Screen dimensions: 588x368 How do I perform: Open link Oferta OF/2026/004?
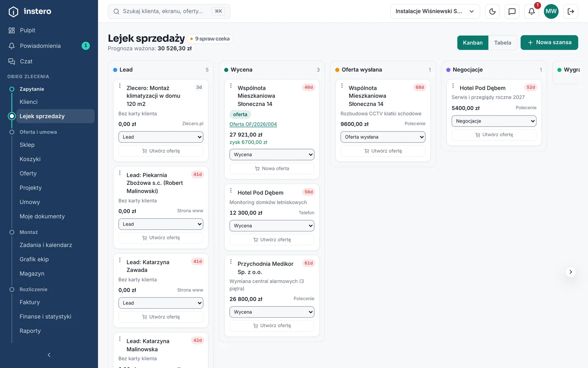click(253, 124)
